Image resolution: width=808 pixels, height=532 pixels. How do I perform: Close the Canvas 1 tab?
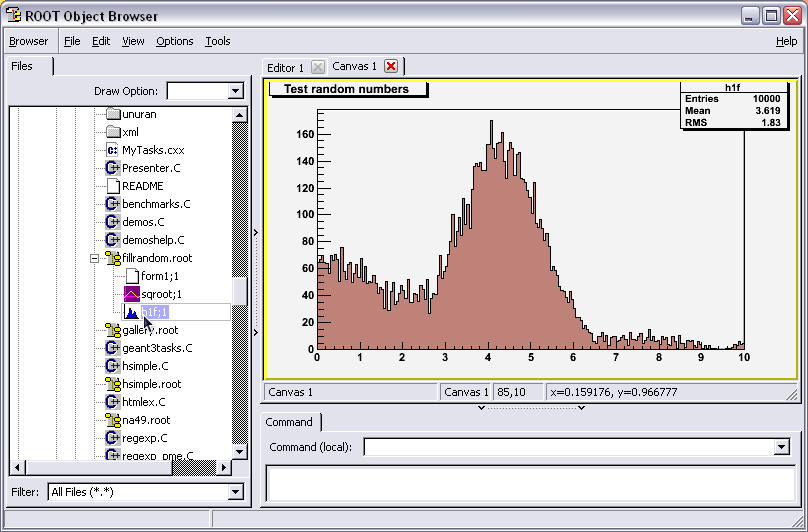click(x=391, y=67)
